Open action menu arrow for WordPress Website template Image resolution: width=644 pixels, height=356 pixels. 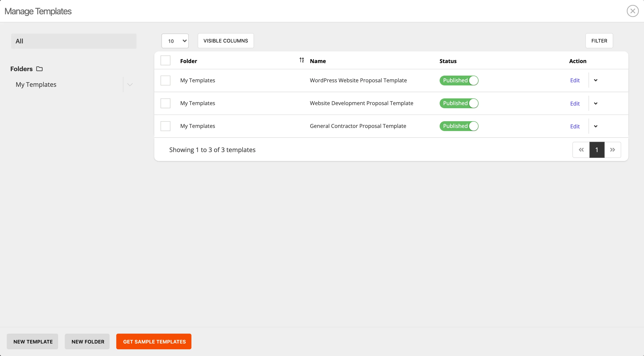pyautogui.click(x=595, y=80)
